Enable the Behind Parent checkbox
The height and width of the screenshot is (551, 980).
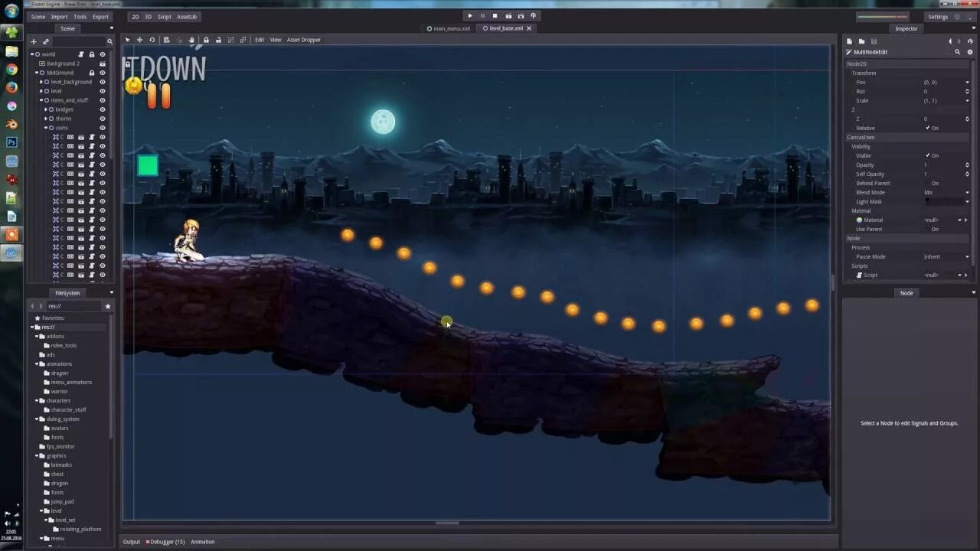point(928,183)
